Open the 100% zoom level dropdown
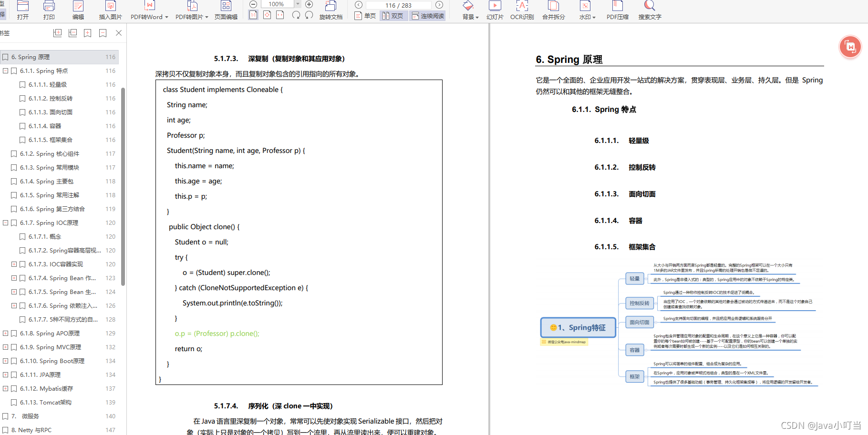This screenshot has width=868, height=435. [x=298, y=4]
